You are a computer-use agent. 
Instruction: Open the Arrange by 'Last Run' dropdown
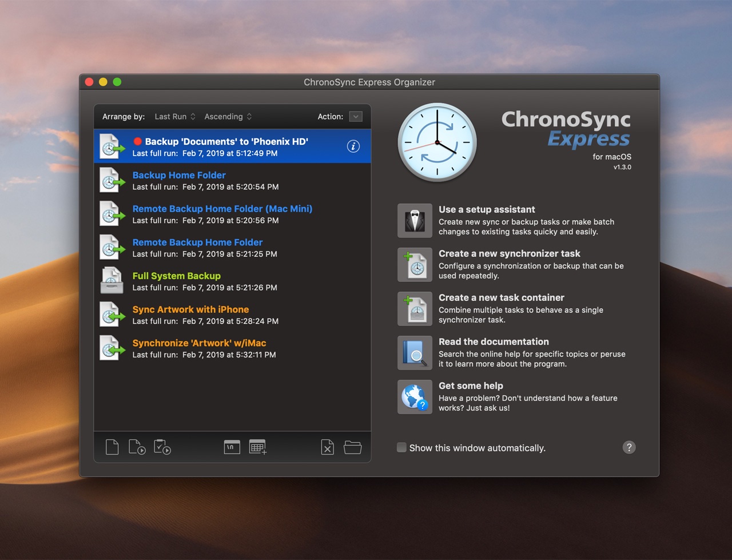point(175,117)
